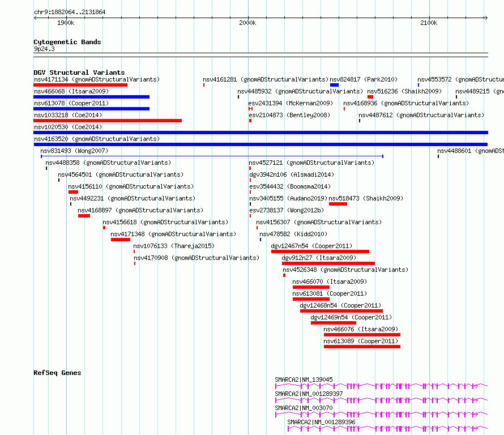Click nsv3405155 (Audano2019) label
504x435 pixels.
(x=288, y=198)
